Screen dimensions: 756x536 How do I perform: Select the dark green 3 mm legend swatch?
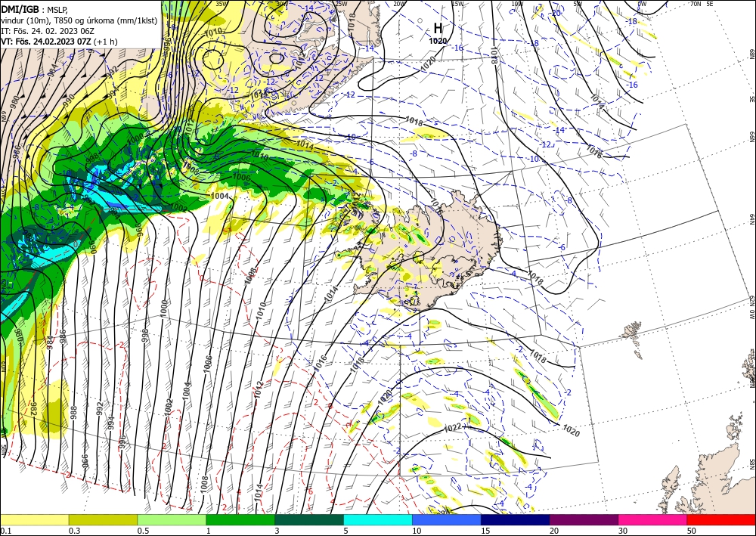tap(309, 519)
